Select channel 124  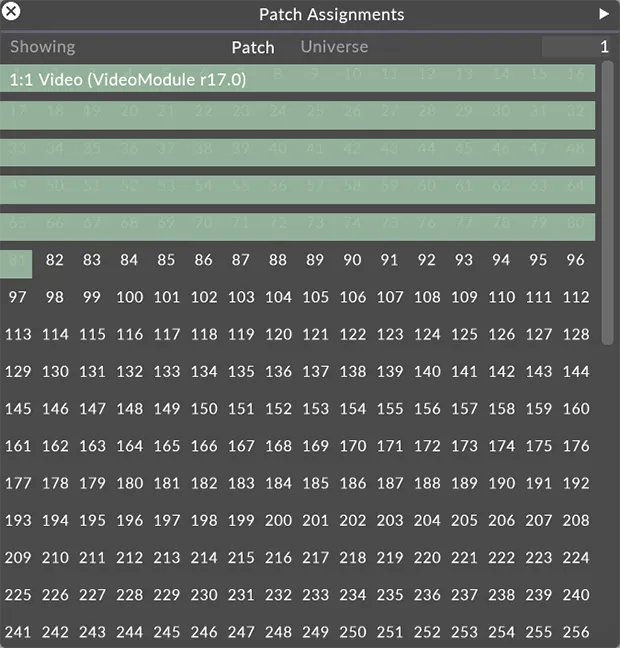427,334
